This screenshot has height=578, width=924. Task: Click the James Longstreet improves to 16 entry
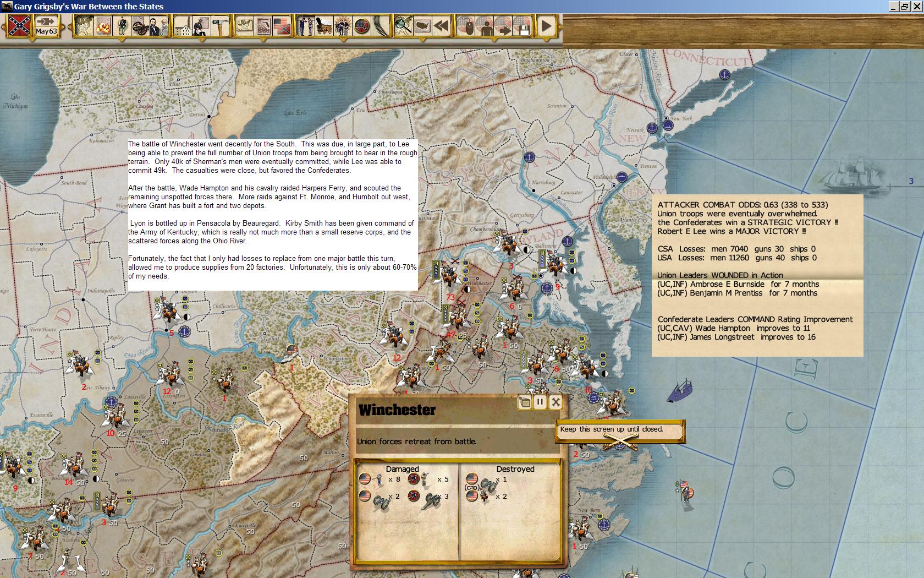pos(736,337)
